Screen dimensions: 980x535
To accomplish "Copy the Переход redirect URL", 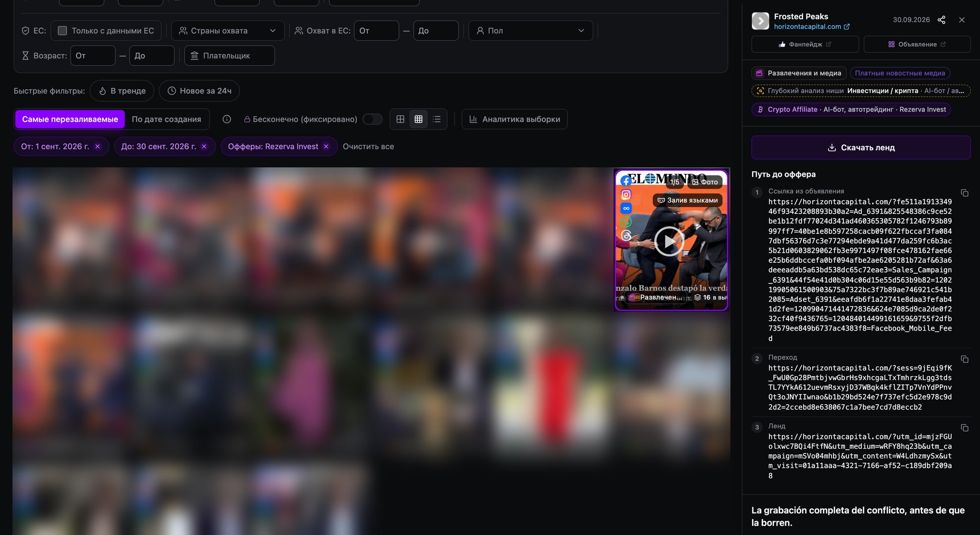I will (964, 359).
